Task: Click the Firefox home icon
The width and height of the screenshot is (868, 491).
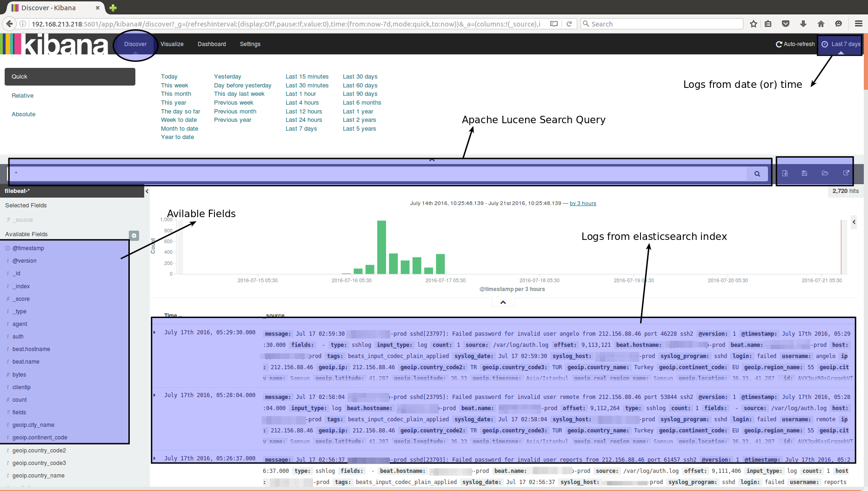Action: (821, 24)
